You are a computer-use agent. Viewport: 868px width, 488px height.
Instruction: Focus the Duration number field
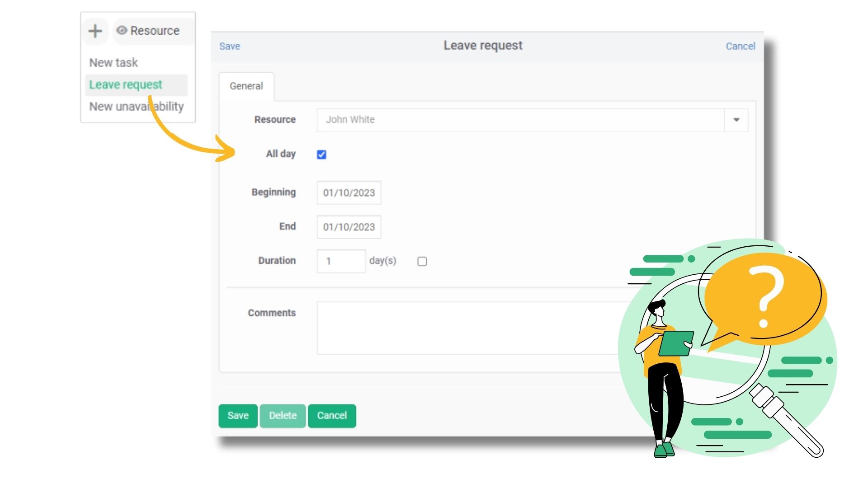[341, 261]
